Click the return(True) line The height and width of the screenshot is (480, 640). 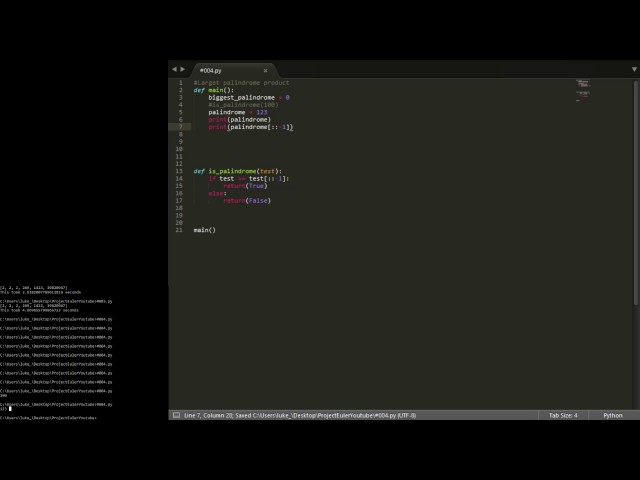coord(245,186)
